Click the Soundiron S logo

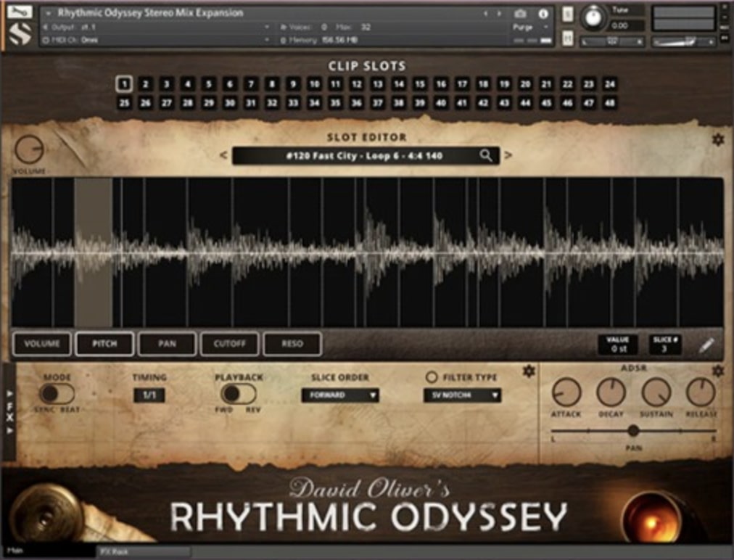[x=20, y=33]
